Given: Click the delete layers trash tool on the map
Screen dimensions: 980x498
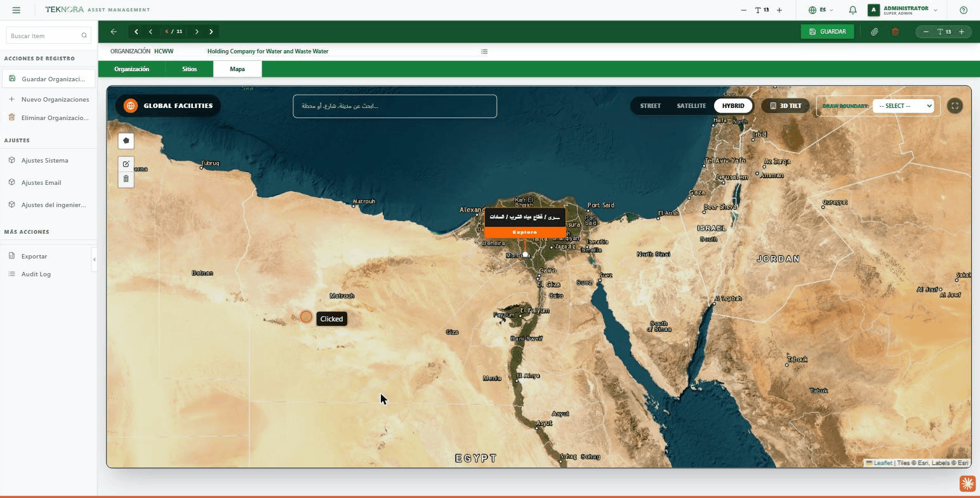Looking at the screenshot, I should click(126, 179).
